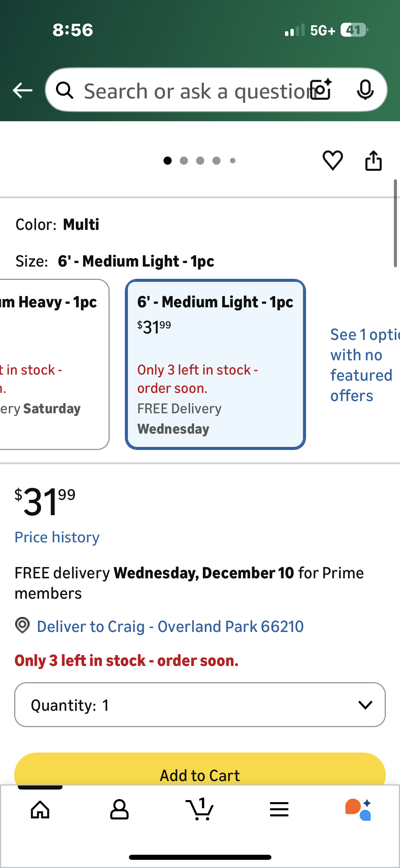Viewport: 400px width, 868px height.
Task: Select the Medium Heavy 1pc size option
Action: coord(51,364)
